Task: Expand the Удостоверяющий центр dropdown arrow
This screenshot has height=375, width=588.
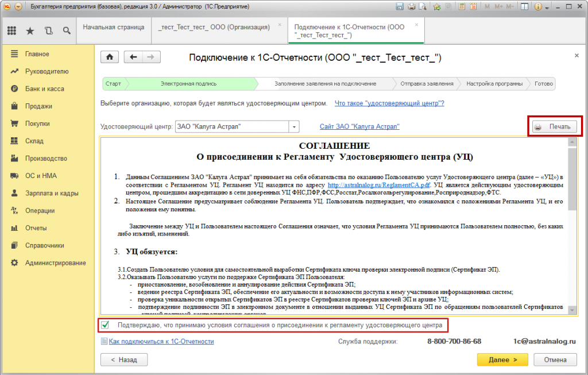Action: (x=294, y=127)
